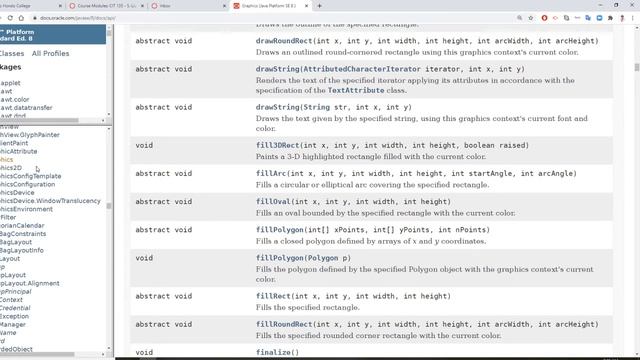The height and width of the screenshot is (360, 640).
Task: Click 'Paints a 3-D highlighted rectangle' description
Action: tap(371, 157)
